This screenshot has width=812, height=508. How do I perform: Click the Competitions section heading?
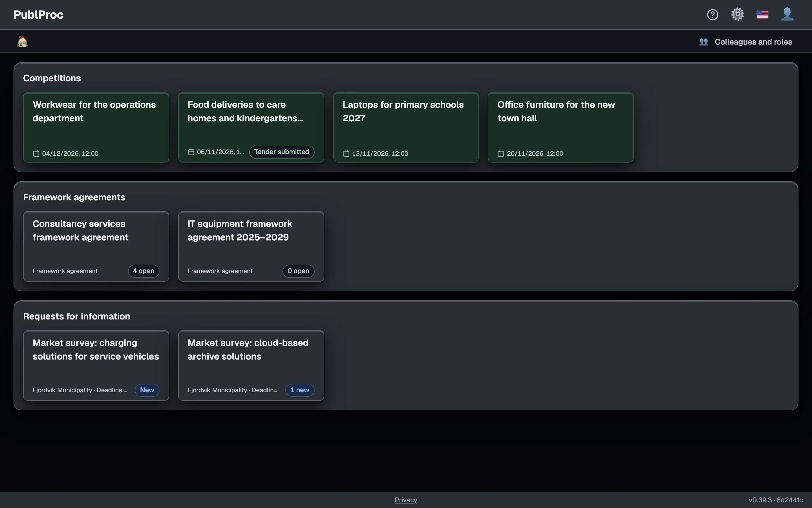52,78
